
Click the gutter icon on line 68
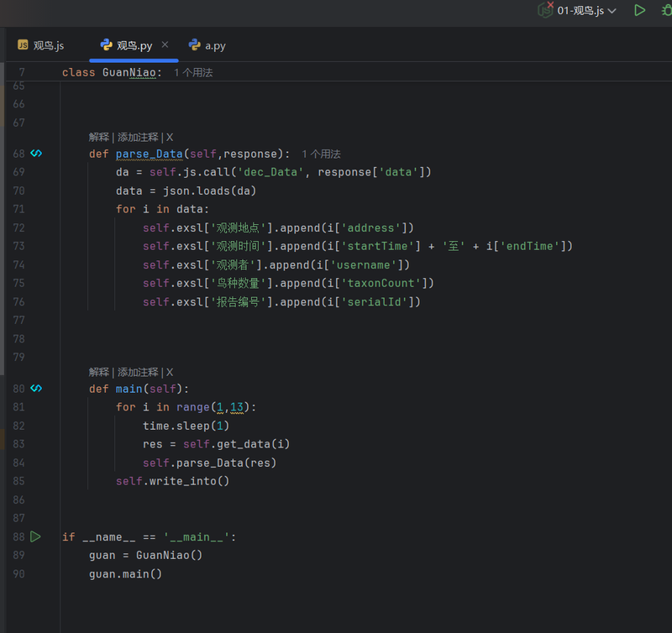tap(36, 153)
